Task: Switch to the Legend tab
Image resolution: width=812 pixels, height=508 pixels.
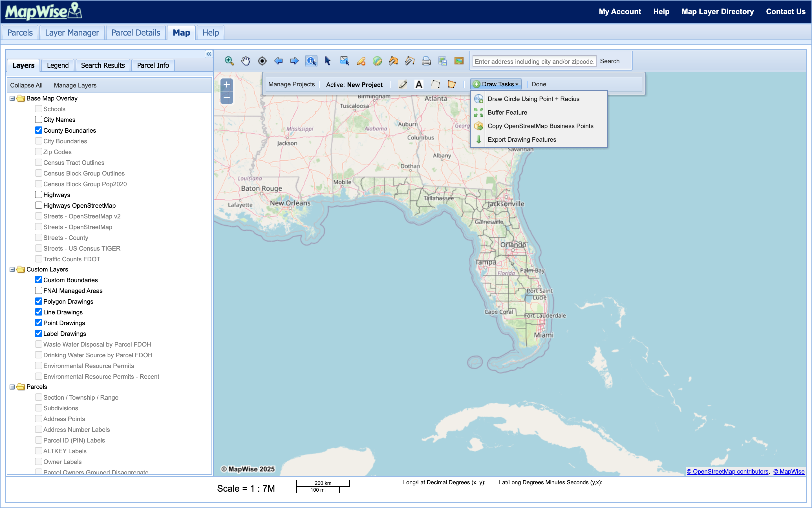Action: [58, 65]
